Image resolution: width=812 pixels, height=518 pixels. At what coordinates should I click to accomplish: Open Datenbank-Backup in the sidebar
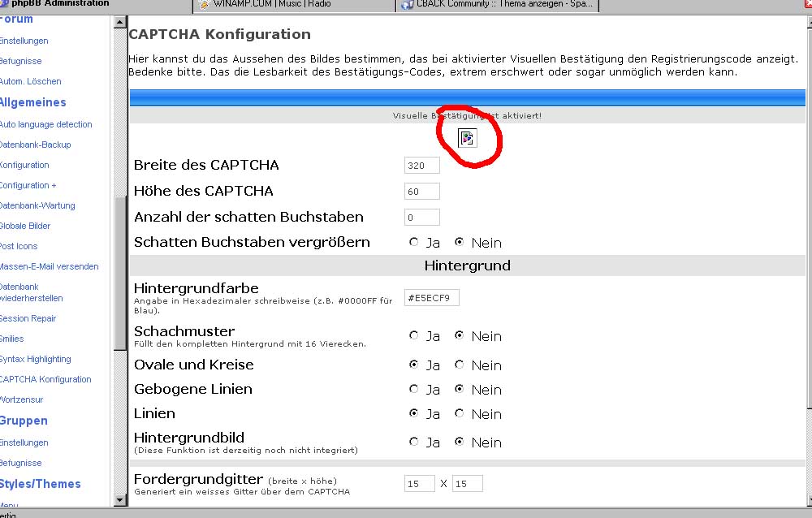coord(35,145)
